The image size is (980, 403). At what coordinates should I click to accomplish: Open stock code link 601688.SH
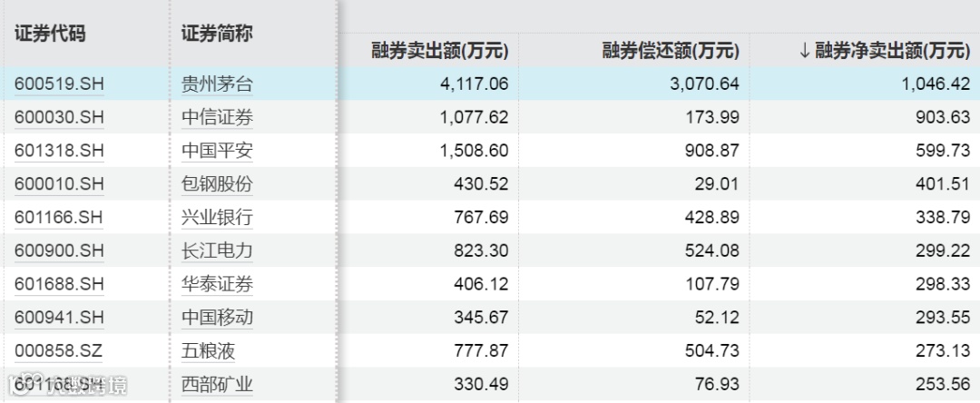(x=59, y=284)
